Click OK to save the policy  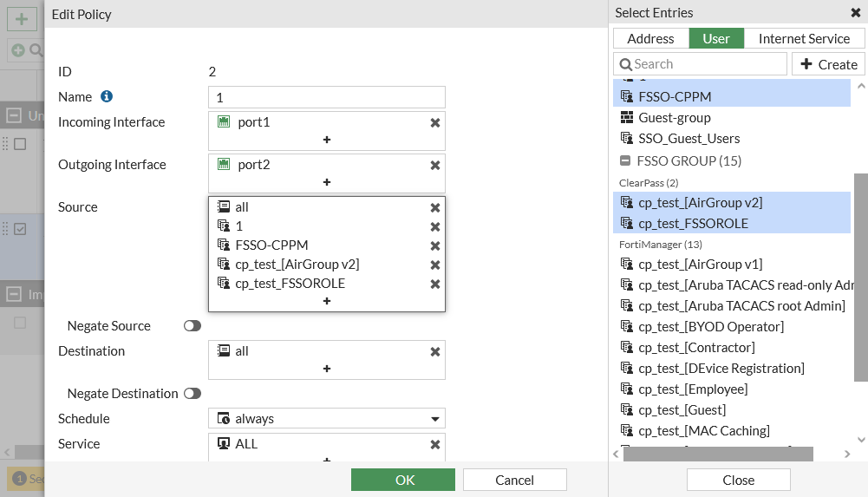(403, 480)
